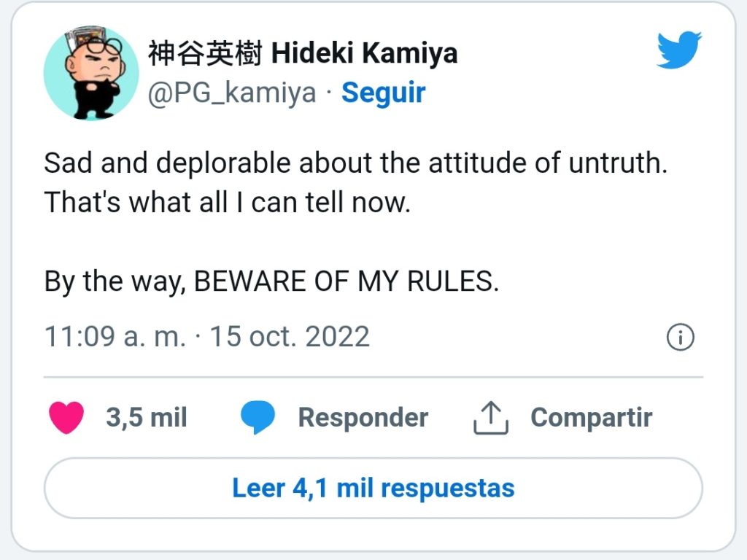Click the share upload arrow icon
747x560 pixels.
pos(491,418)
